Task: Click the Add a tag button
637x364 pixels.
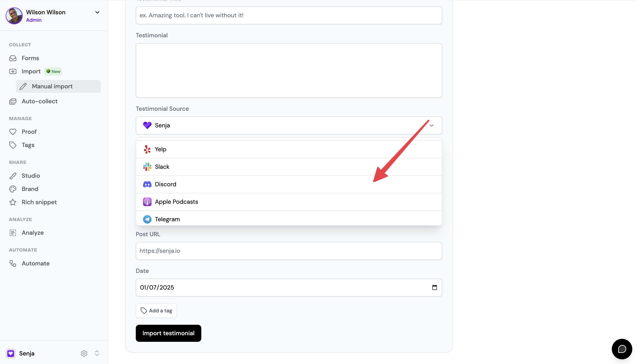Action: coord(156,311)
